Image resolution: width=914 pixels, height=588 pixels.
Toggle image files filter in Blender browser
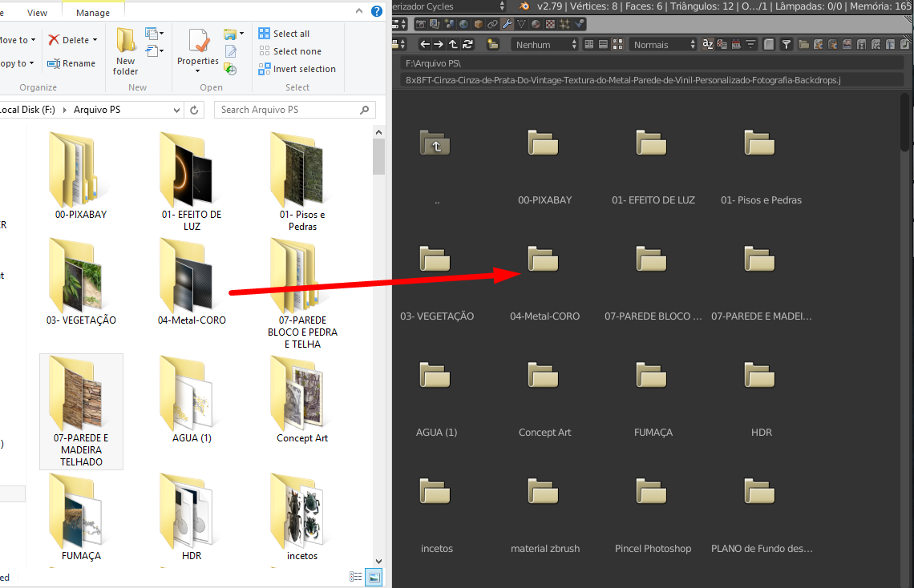[847, 44]
